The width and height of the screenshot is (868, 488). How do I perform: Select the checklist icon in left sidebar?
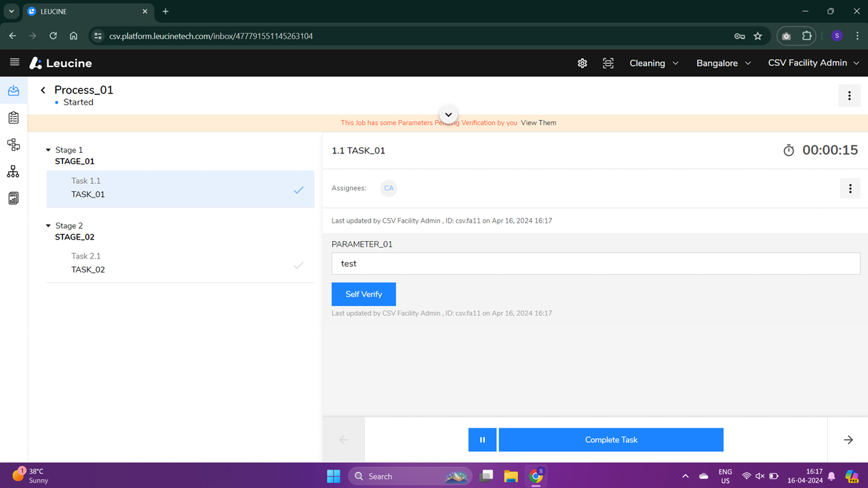pos(14,117)
